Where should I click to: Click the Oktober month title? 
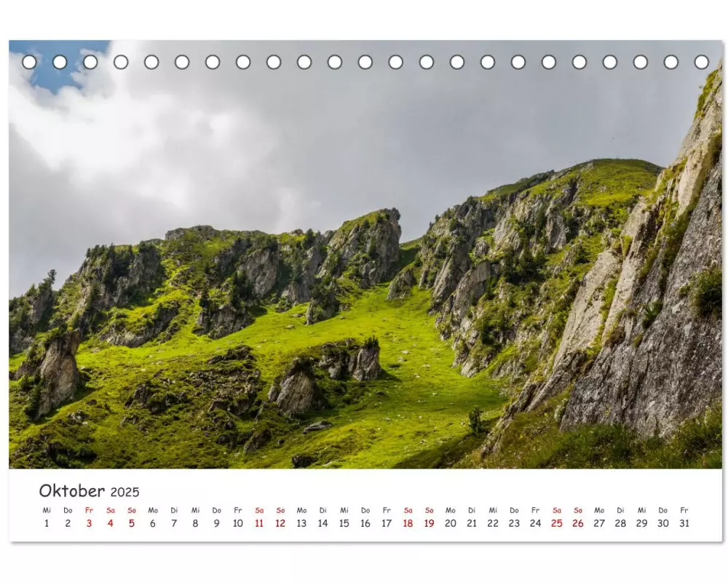(x=71, y=490)
